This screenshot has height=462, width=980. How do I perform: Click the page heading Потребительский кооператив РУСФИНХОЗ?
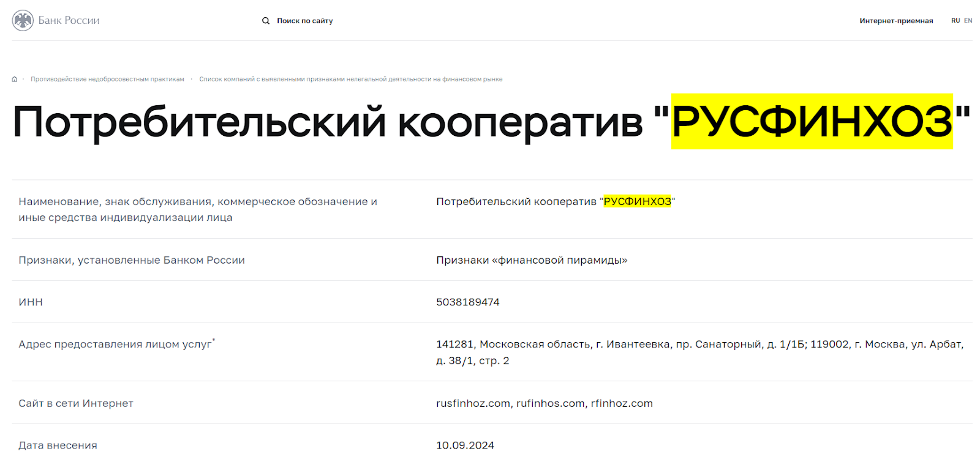491,121
